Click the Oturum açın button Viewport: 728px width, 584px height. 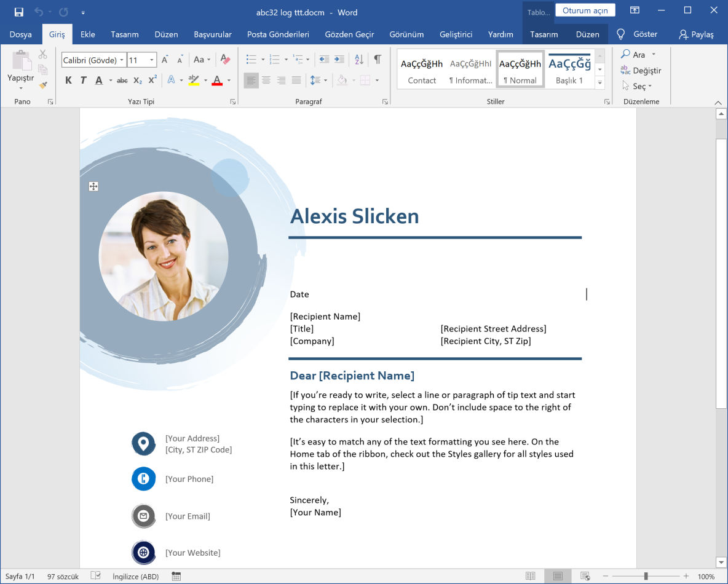pos(585,10)
